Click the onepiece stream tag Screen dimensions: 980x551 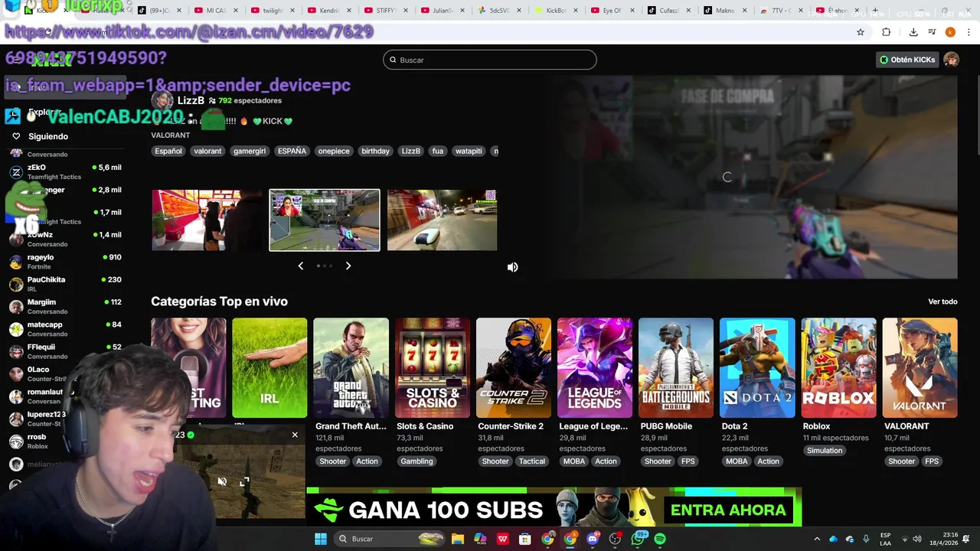click(x=334, y=151)
